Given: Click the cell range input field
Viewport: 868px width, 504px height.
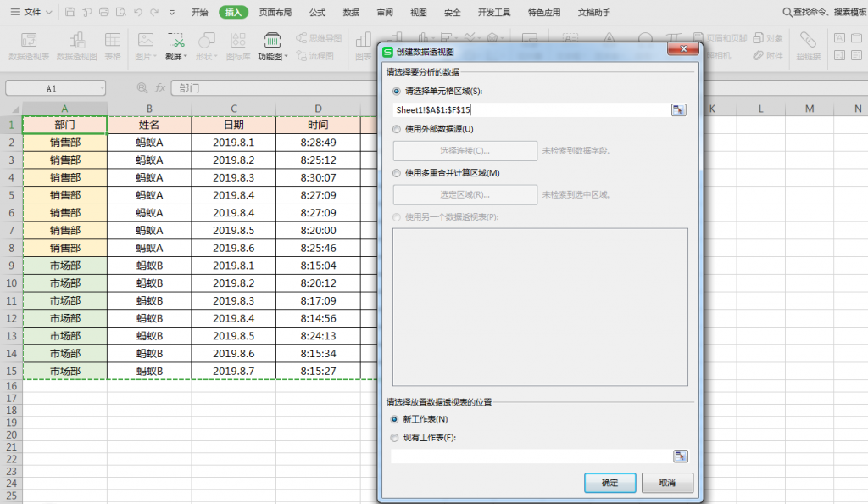Looking at the screenshot, I should point(530,109).
